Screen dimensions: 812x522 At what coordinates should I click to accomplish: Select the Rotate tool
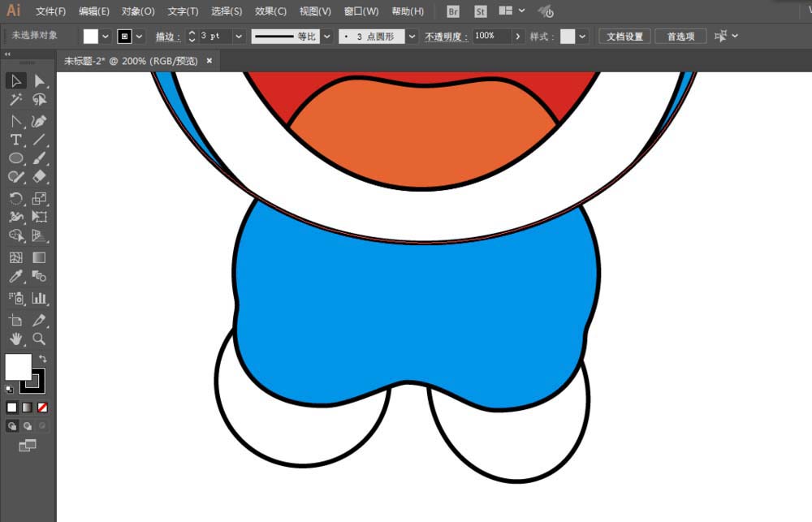coord(16,198)
